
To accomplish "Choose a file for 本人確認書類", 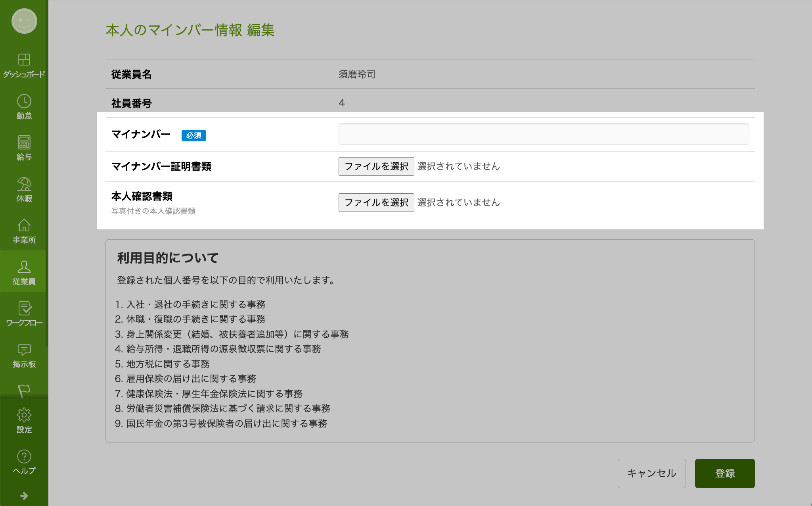I will click(376, 202).
